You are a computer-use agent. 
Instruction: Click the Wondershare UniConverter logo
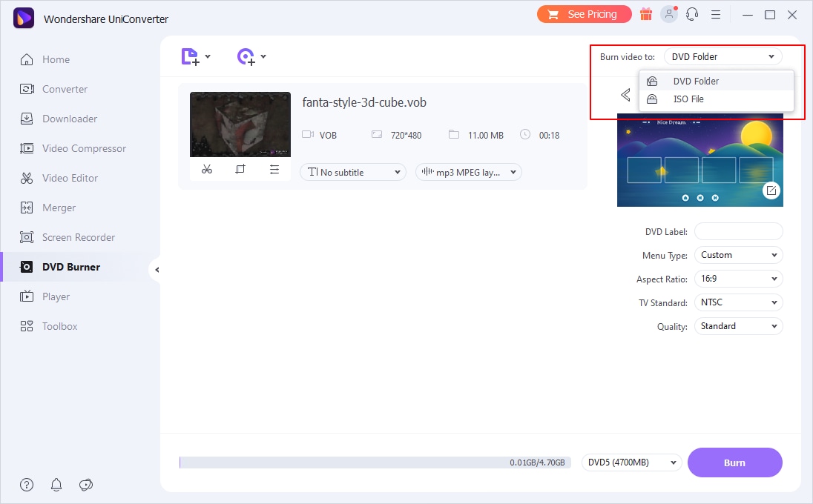click(x=23, y=19)
